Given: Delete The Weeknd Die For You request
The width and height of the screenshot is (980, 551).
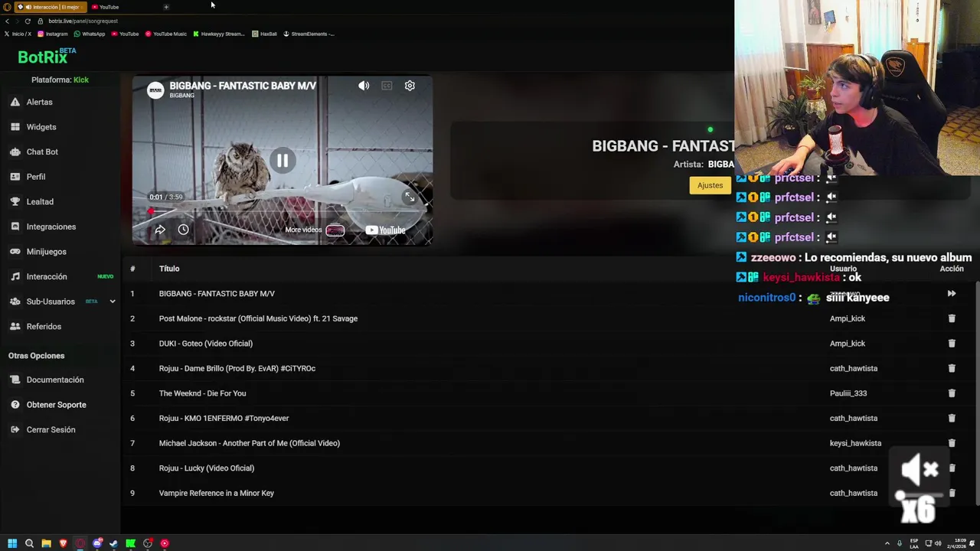Looking at the screenshot, I should tap(952, 393).
